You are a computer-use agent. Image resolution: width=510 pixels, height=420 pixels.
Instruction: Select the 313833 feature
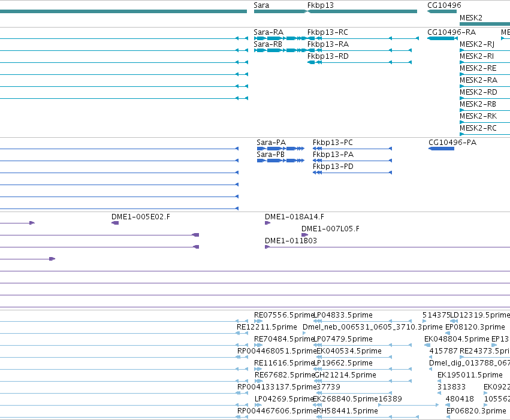click(x=439, y=394)
